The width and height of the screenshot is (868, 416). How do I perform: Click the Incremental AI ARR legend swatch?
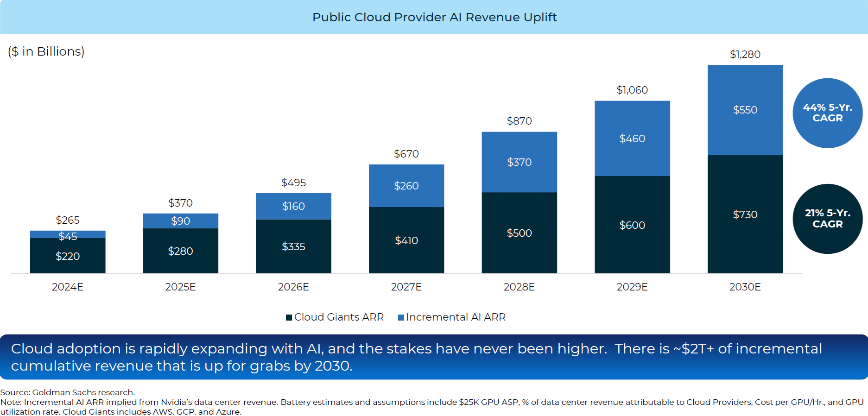pyautogui.click(x=401, y=317)
